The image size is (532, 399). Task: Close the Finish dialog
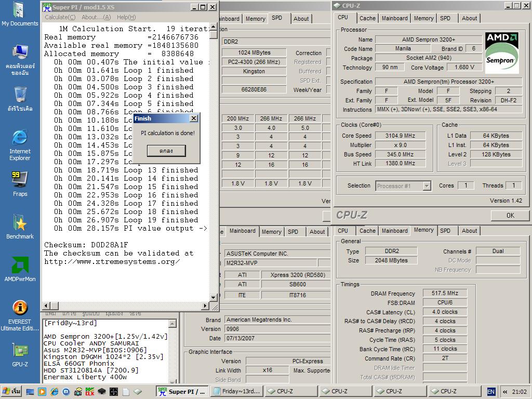[194, 118]
